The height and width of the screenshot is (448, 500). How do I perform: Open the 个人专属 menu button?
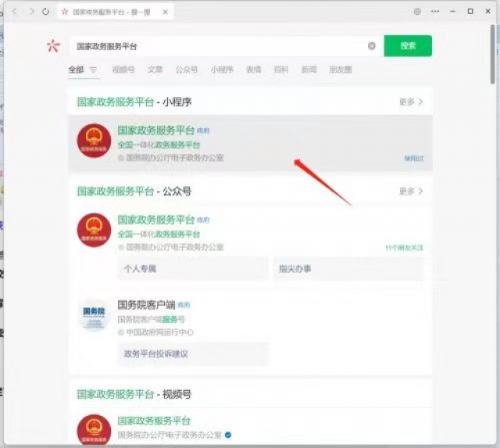point(193,269)
